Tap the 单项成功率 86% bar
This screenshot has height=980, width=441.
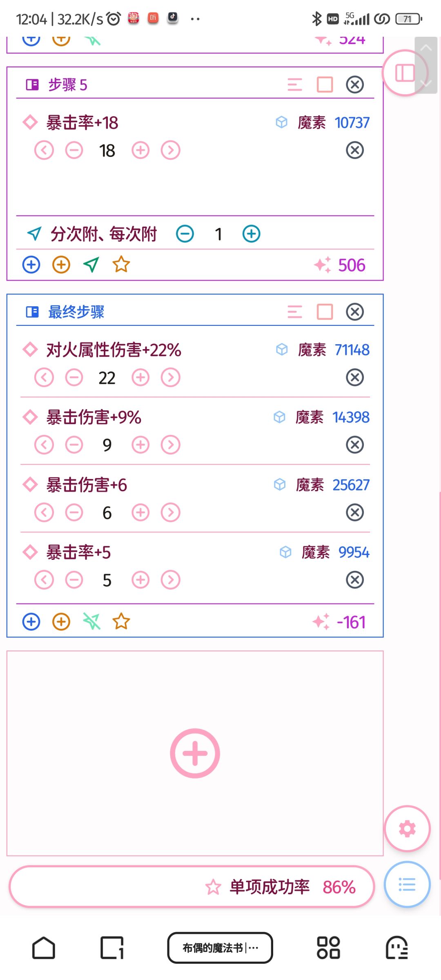coord(192,887)
